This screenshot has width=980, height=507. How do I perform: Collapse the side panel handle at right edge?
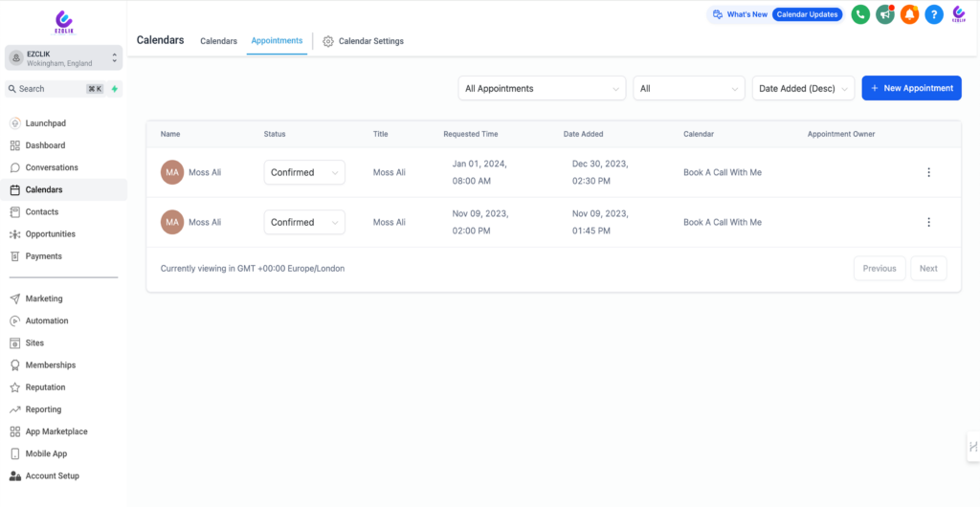(x=972, y=447)
